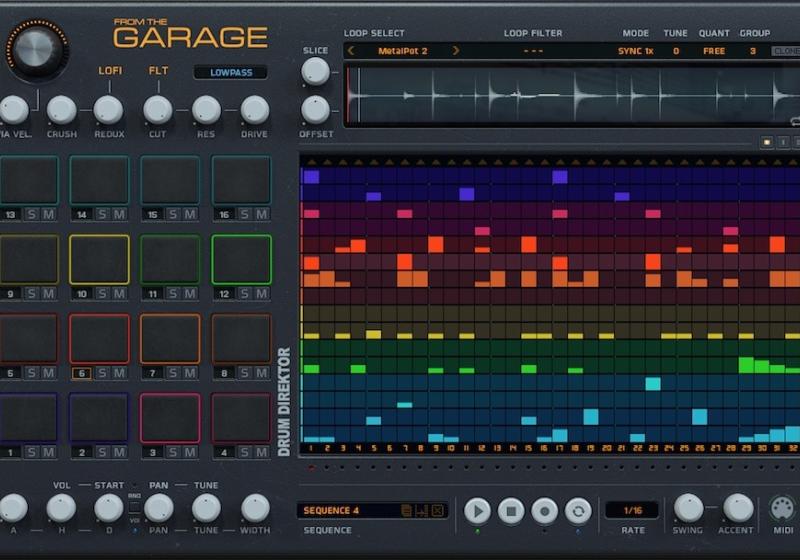The image size is (800, 560).
Task: Solo drum pad 13
Action: pos(30,214)
